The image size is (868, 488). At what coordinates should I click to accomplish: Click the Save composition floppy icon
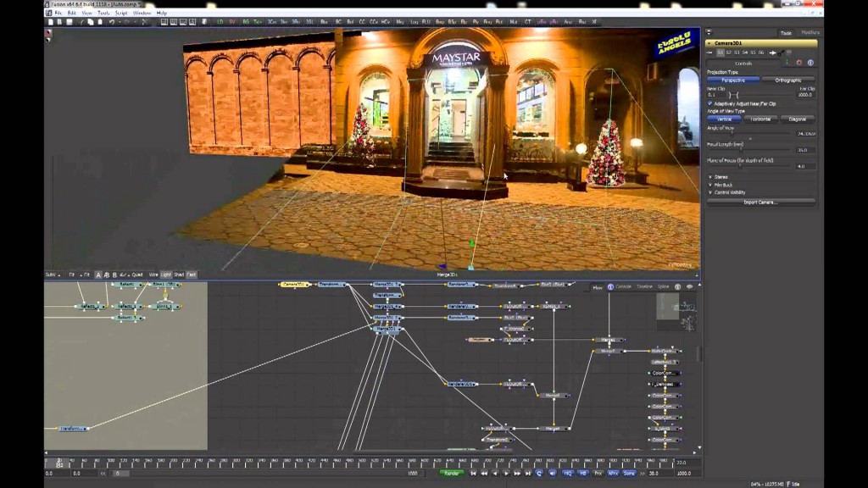(70, 22)
